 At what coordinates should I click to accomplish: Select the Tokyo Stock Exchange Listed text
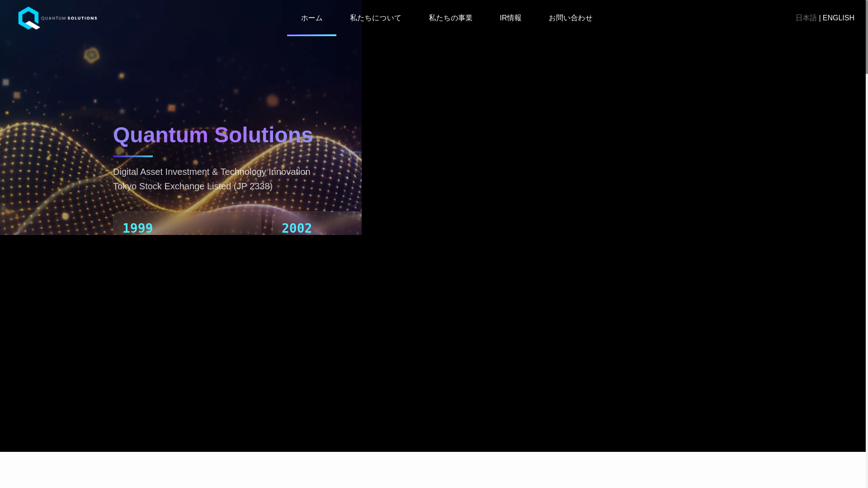point(193,186)
